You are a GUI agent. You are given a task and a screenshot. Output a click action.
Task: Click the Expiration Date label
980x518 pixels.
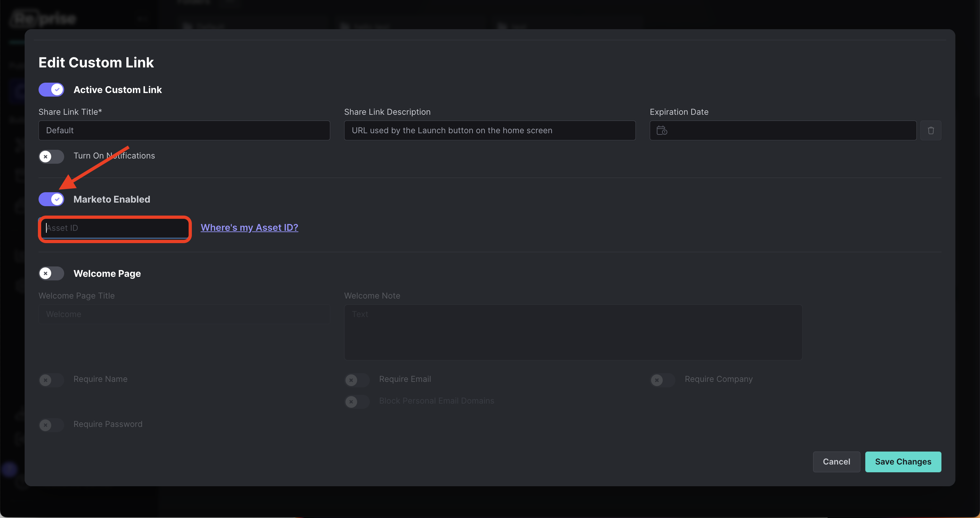tap(679, 112)
